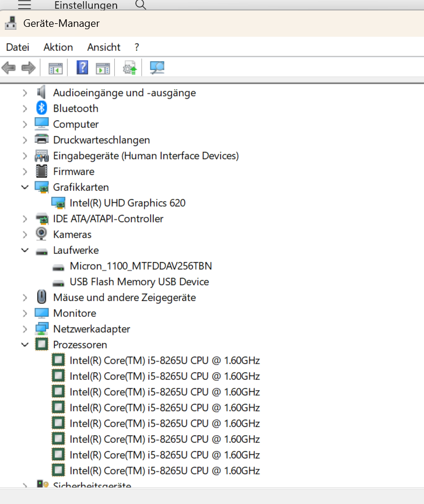Select Intel(R) UHD Graphics 620 device
The height and width of the screenshot is (504, 424).
(128, 203)
